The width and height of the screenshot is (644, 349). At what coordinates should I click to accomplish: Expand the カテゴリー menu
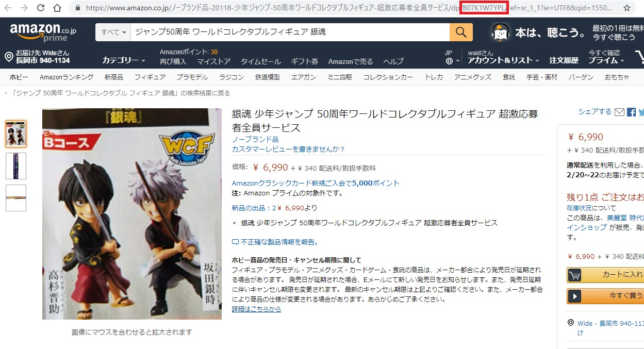tap(124, 60)
